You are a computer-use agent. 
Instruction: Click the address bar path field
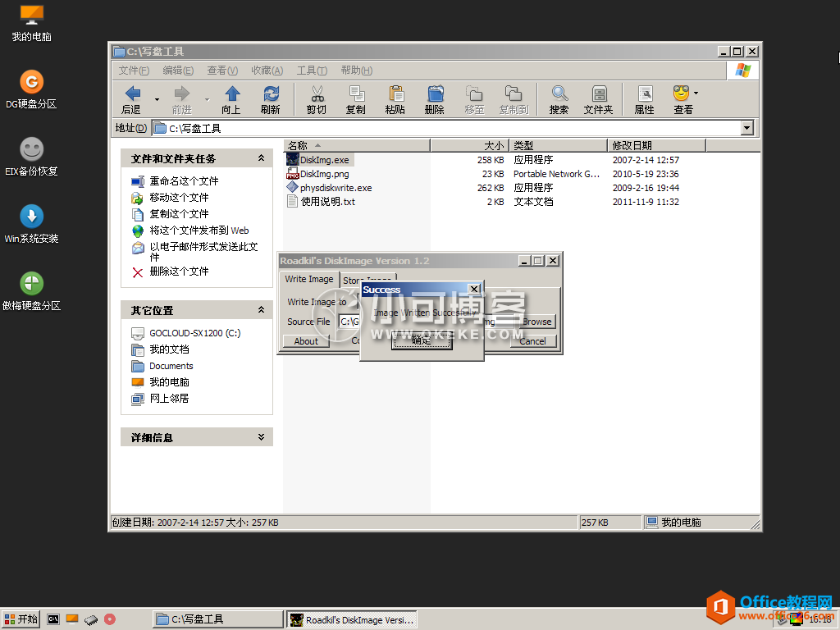pos(446,128)
